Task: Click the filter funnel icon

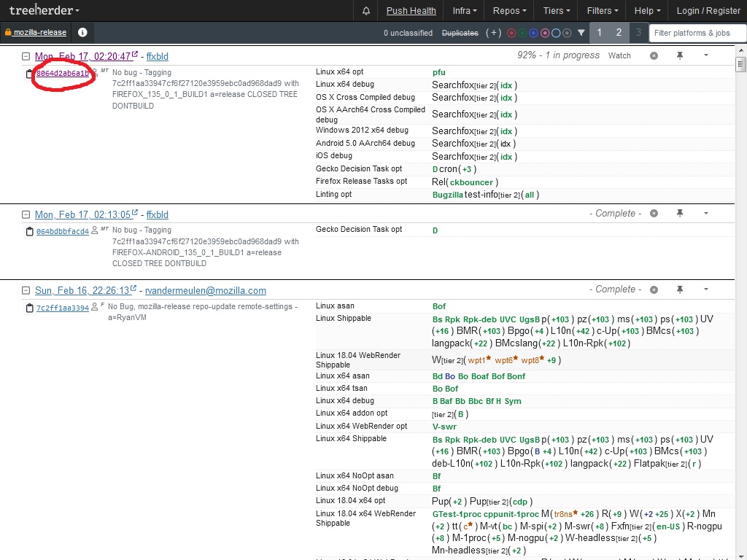Action: [x=581, y=33]
